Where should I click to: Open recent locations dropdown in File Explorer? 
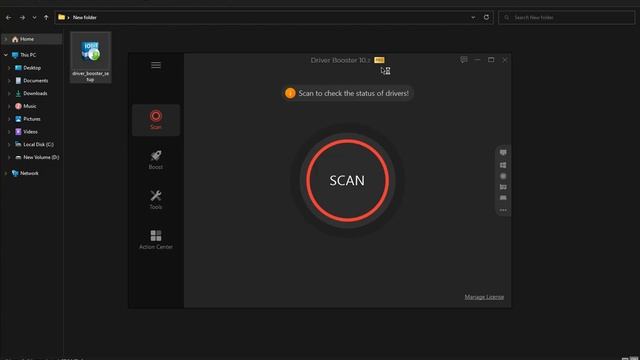tap(34, 18)
